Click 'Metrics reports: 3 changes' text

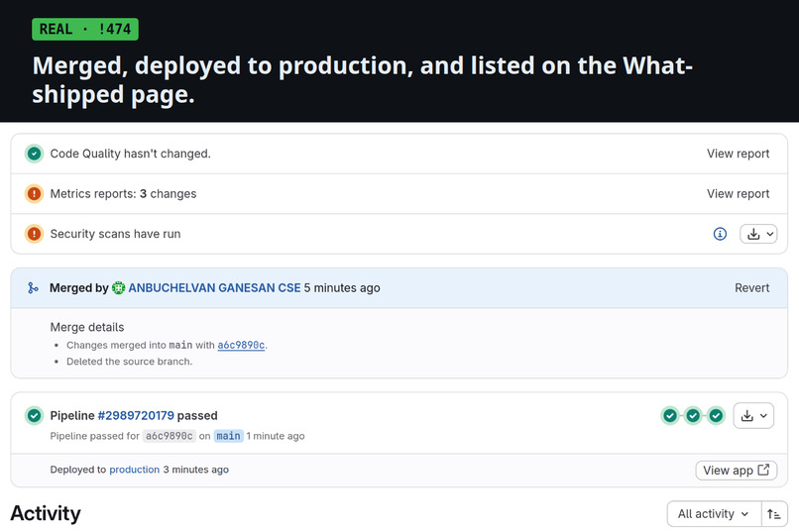[123, 193]
